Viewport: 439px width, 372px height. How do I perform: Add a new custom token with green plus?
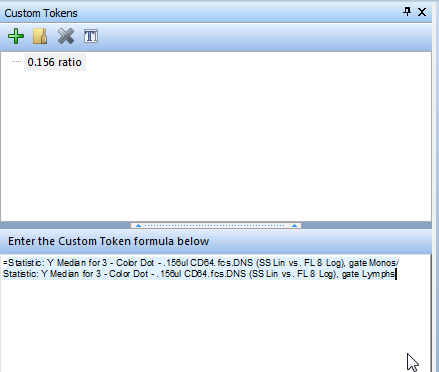click(16, 36)
